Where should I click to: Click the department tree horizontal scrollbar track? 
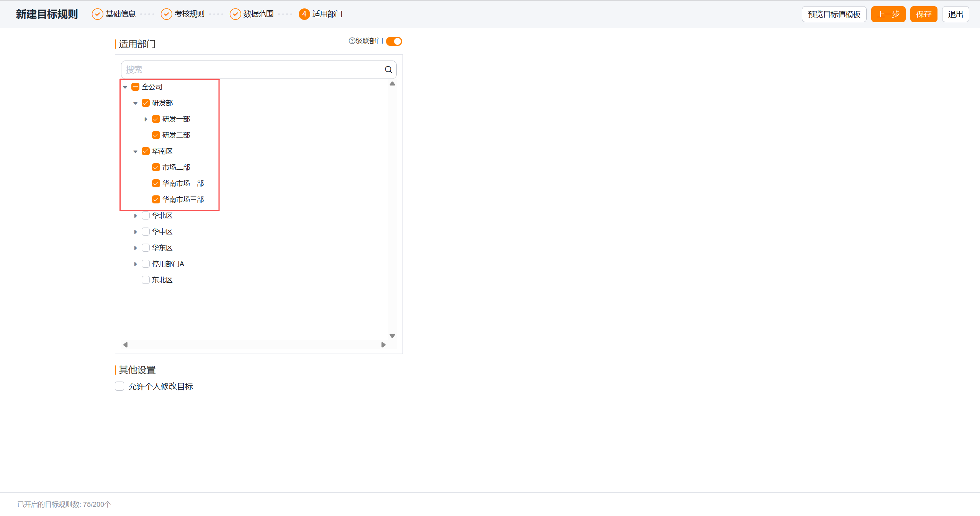tap(254, 344)
